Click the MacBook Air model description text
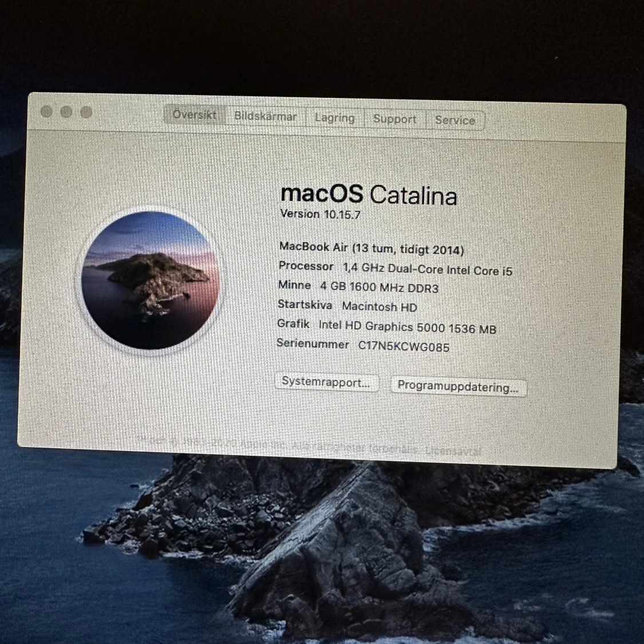Screen dimensions: 644x644 click(x=372, y=248)
